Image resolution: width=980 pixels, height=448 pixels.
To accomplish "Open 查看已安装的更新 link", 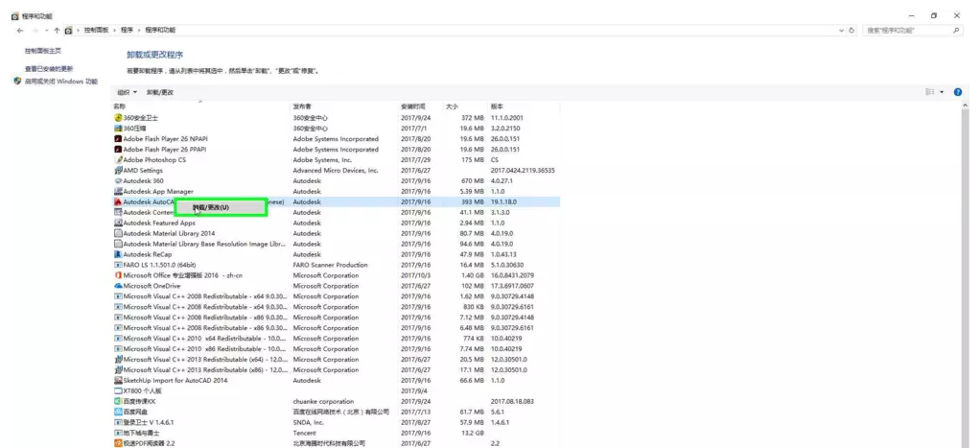I will (x=49, y=69).
